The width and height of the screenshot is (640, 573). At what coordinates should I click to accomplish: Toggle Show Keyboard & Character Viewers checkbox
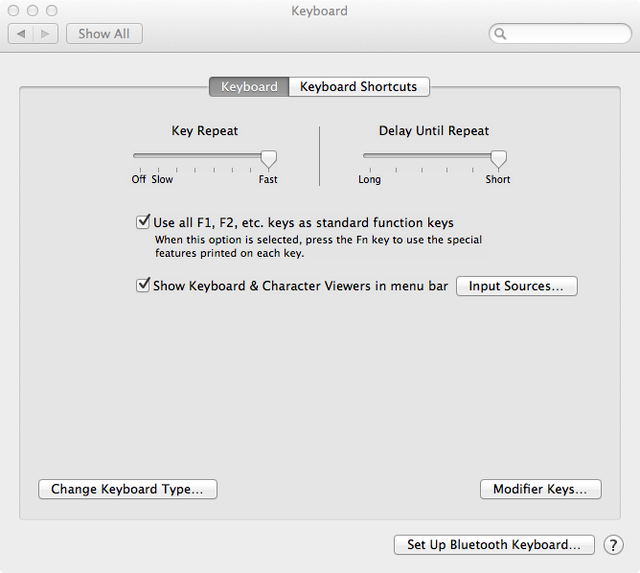pyautogui.click(x=143, y=286)
